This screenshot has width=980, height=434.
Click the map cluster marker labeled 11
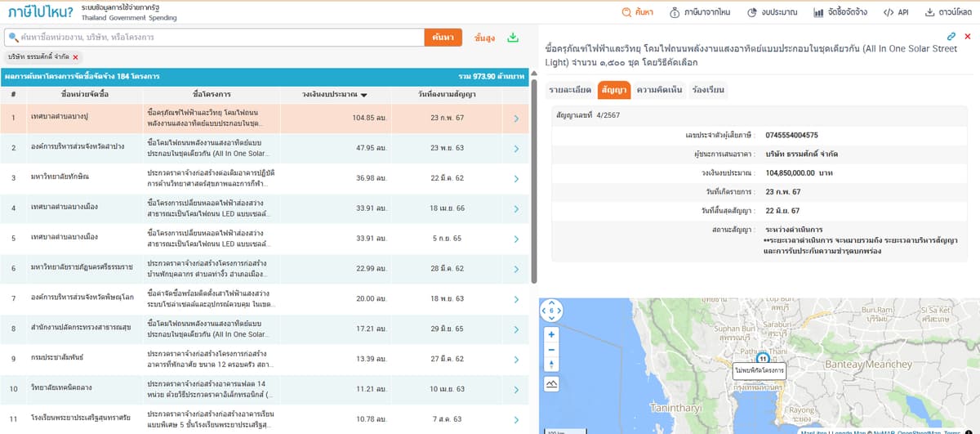pos(763,359)
